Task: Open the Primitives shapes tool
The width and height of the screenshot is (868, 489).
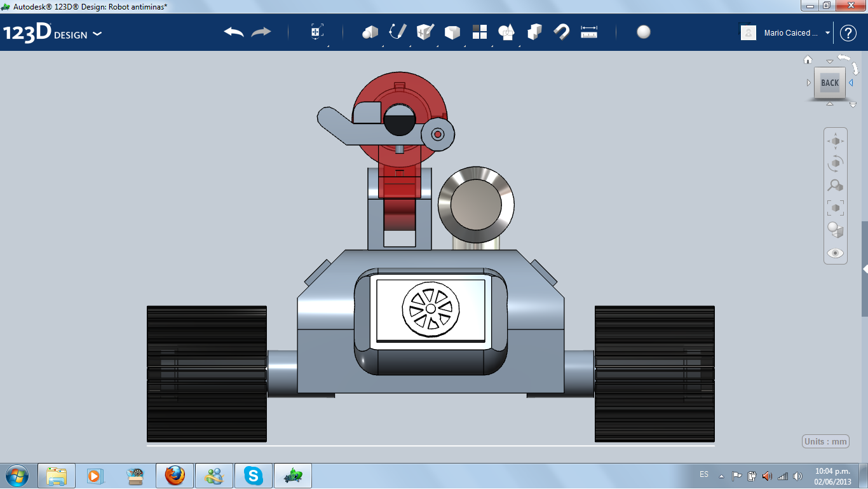Action: pyautogui.click(x=370, y=32)
